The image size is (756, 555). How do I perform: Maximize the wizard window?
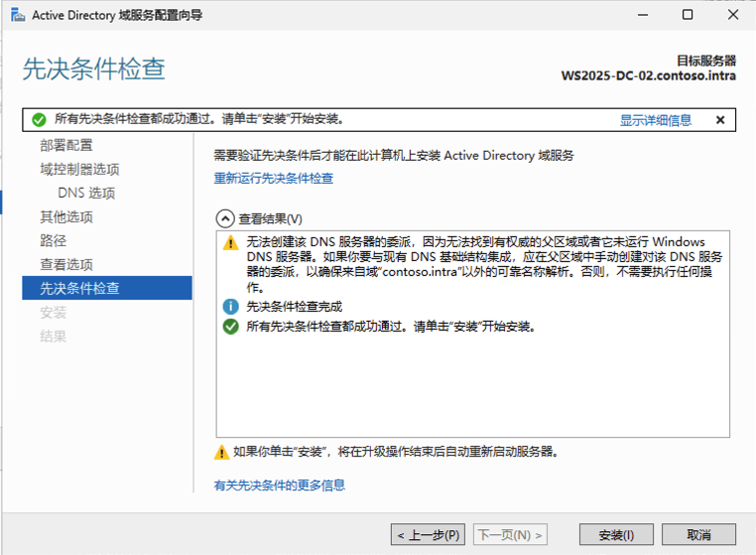click(688, 15)
